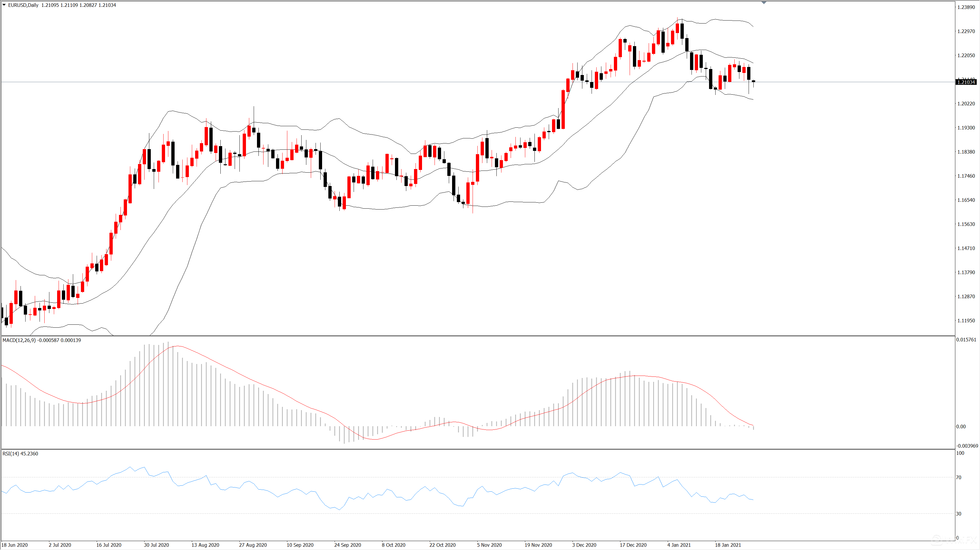
Task: Click the MACD(12,26,9) indicator label
Action: pos(19,340)
